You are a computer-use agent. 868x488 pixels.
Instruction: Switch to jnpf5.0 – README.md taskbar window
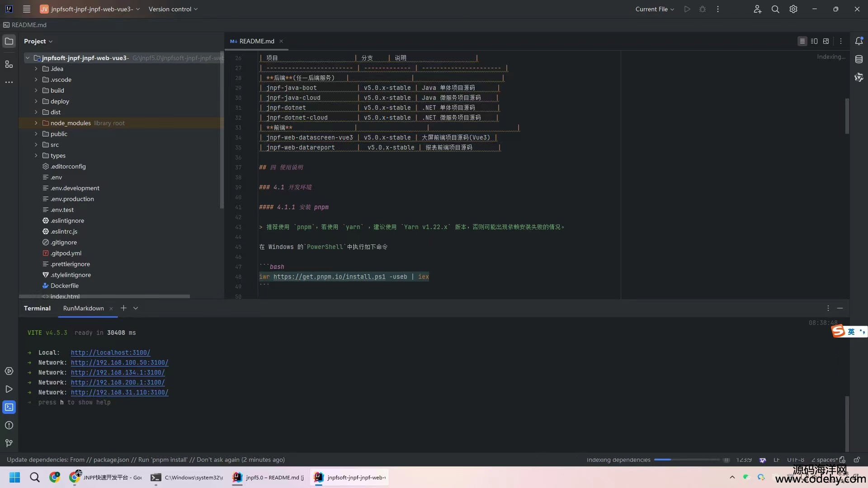(269, 477)
